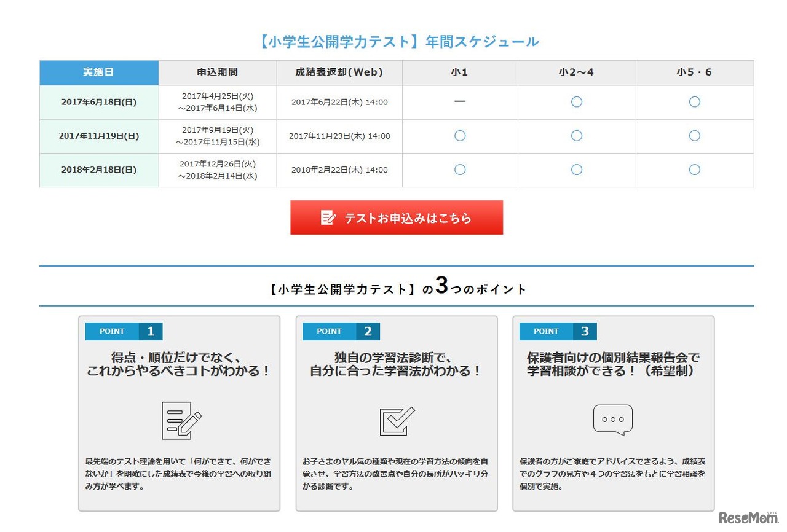Select the 小5・6 circle for the February 18 test

coord(694,170)
